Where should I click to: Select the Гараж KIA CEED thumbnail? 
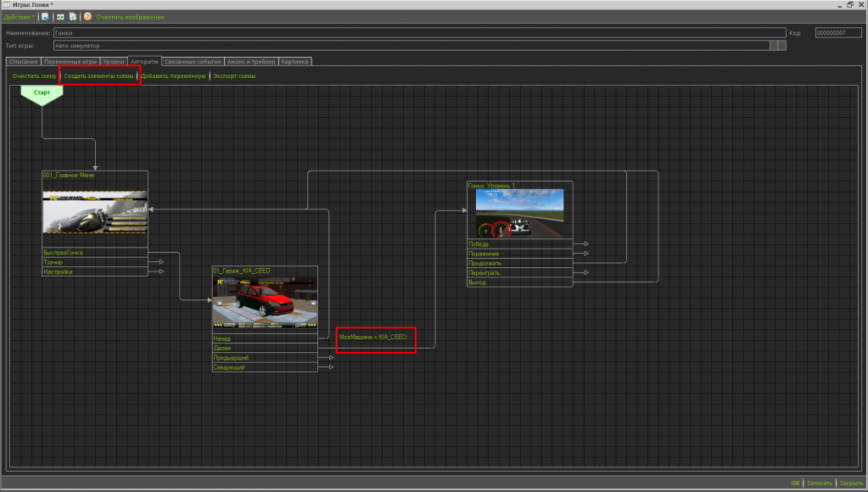coord(265,302)
